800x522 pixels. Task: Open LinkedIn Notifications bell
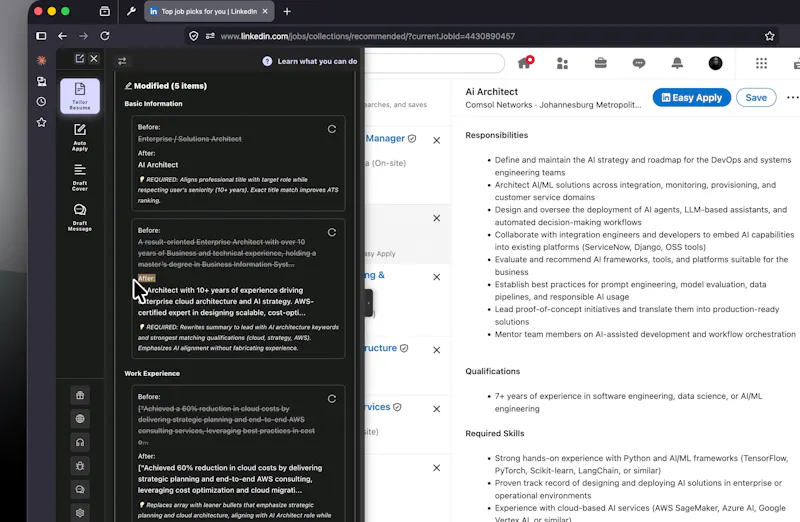tap(677, 63)
